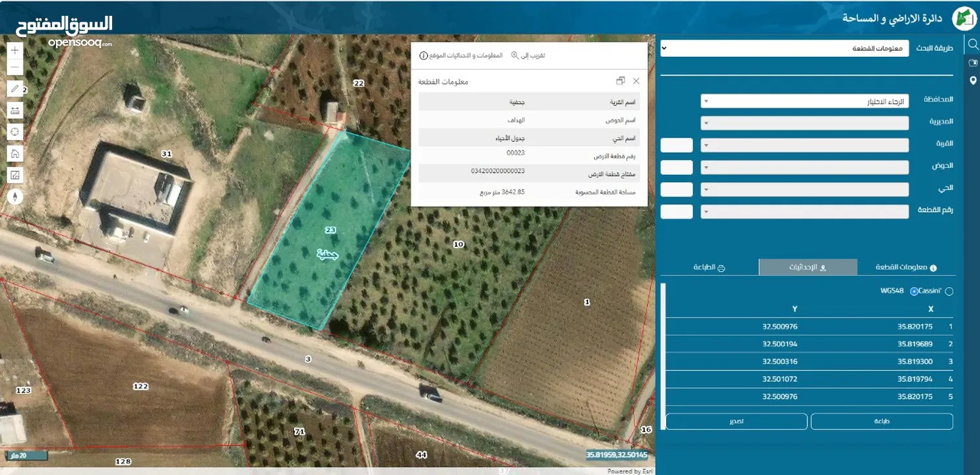Click the Y value 32.500194 in row 2

[x=780, y=344]
